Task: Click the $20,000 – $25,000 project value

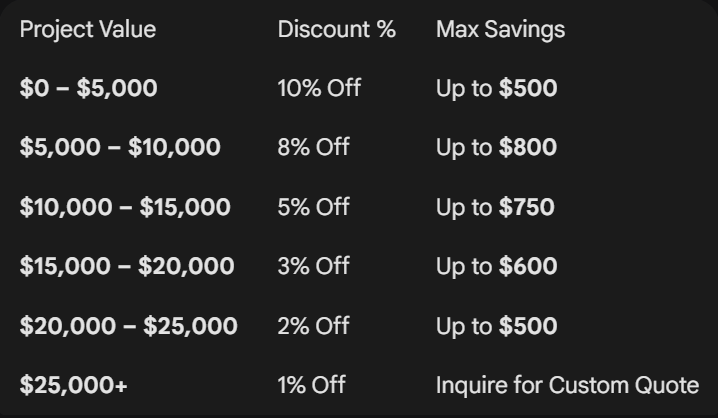Action: [129, 326]
